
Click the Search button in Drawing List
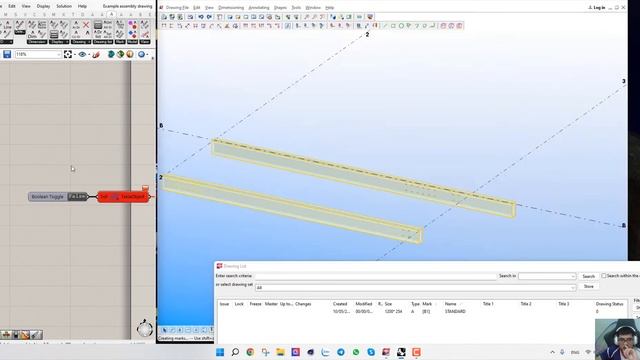coord(588,276)
